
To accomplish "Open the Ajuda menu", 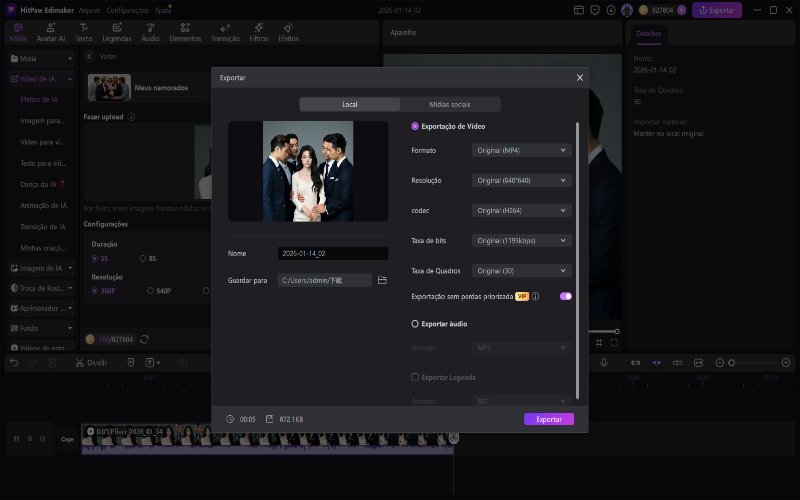I will (162, 10).
